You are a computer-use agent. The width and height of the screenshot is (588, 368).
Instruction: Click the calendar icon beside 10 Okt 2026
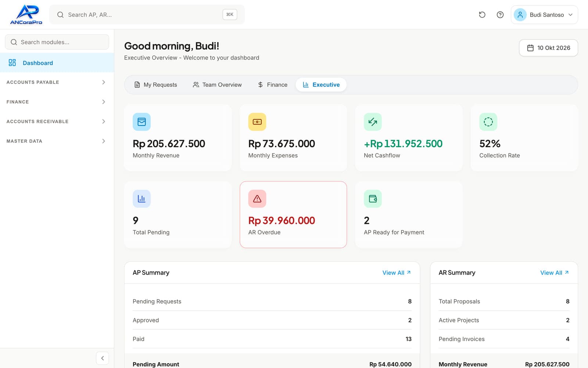click(x=530, y=48)
